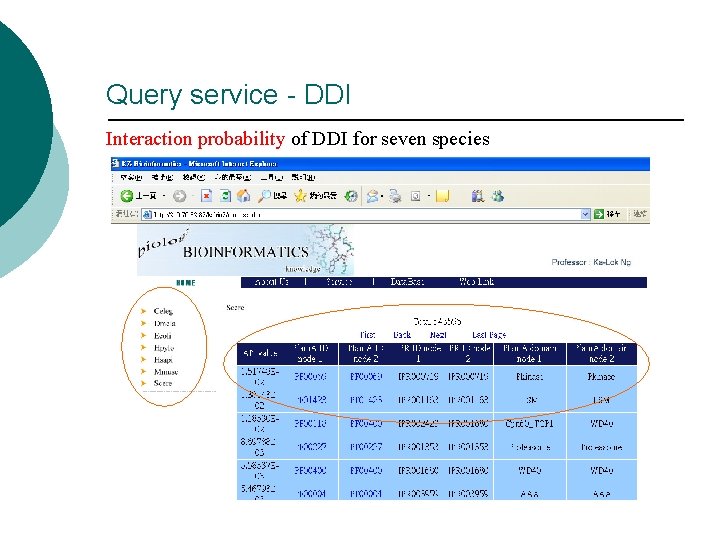This screenshot has width=720, height=540.
Task: Select Ecoli species in sidebar
Action: (x=163, y=336)
